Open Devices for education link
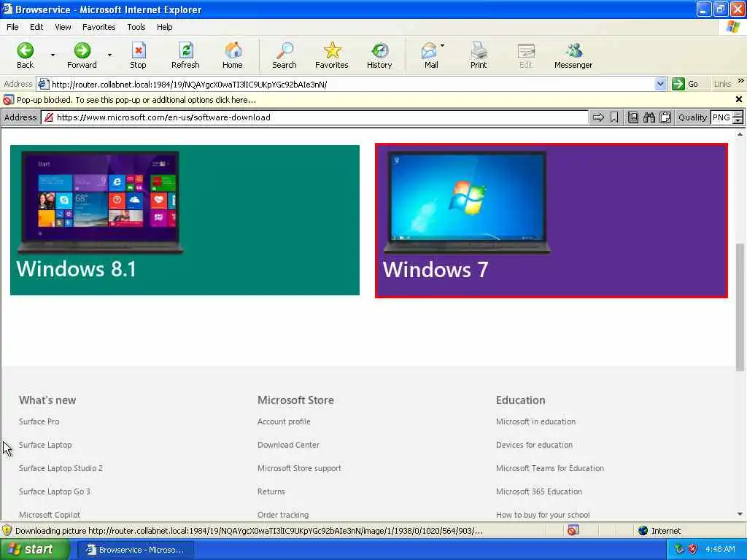Screen dimensions: 747x560 [534, 445]
